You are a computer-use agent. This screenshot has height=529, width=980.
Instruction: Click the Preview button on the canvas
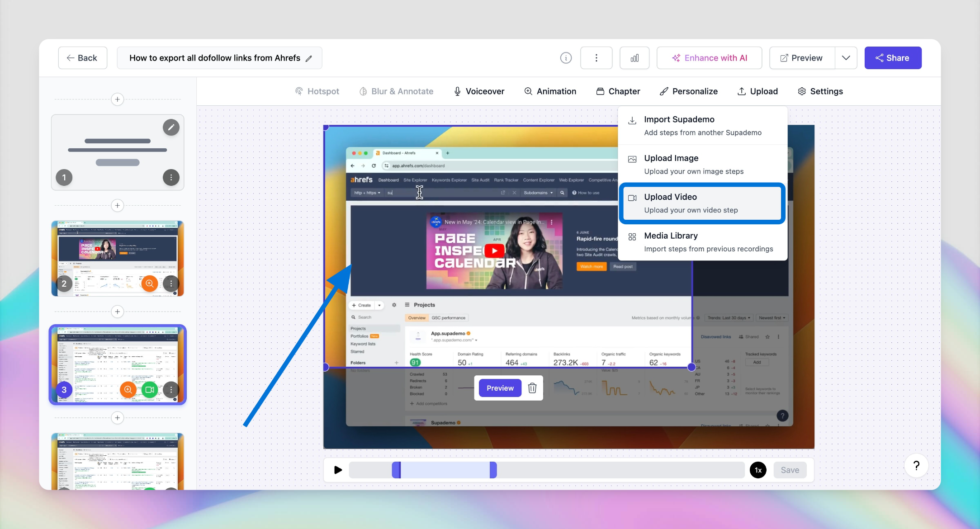click(500, 388)
